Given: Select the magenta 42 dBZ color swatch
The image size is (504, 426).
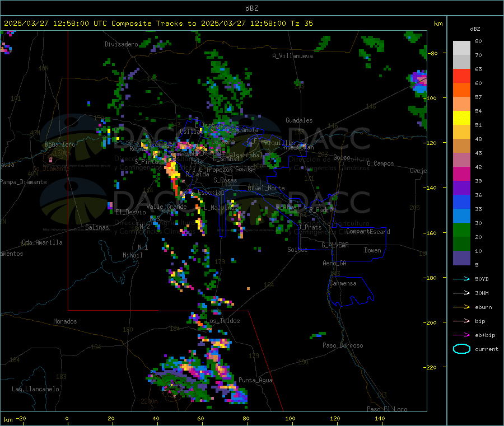Looking at the screenshot, I should pyautogui.click(x=461, y=174).
